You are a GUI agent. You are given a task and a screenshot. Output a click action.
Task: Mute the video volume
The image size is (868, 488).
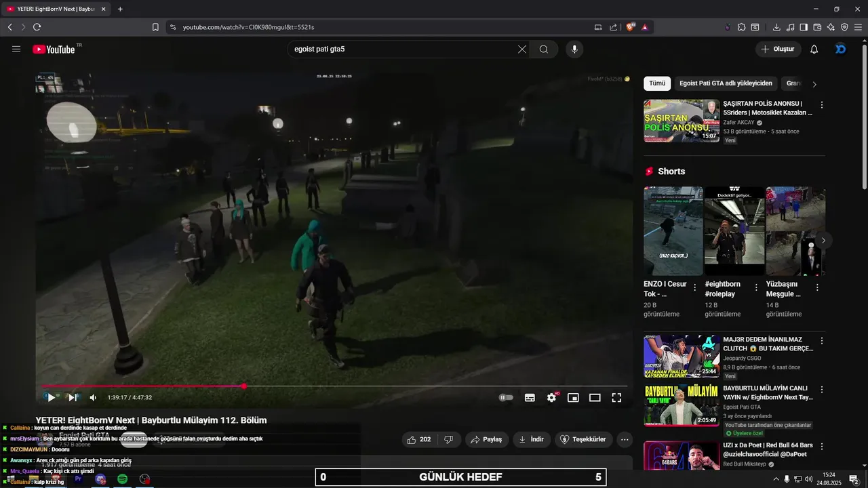tap(94, 398)
